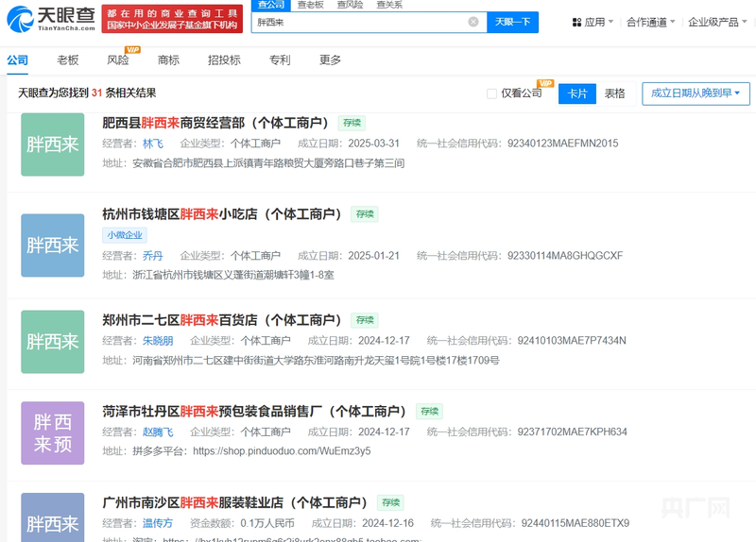
Task: Click the purple 胖西来预 company logo
Action: (x=53, y=432)
